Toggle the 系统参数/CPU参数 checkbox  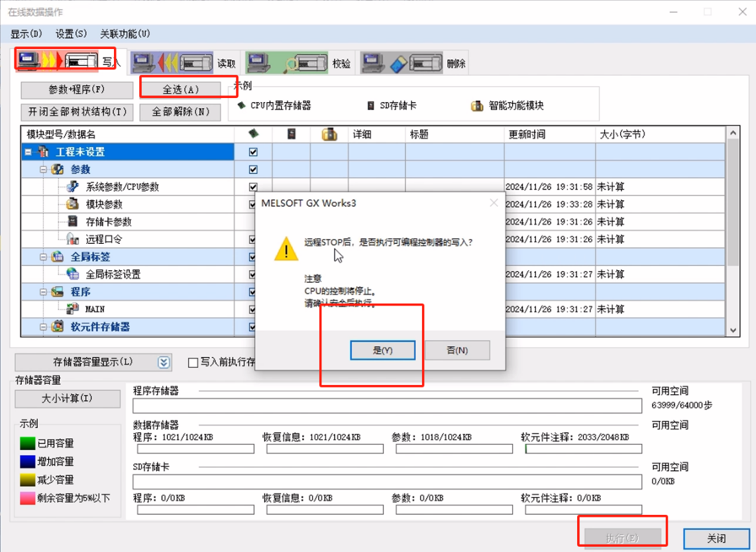tap(252, 186)
